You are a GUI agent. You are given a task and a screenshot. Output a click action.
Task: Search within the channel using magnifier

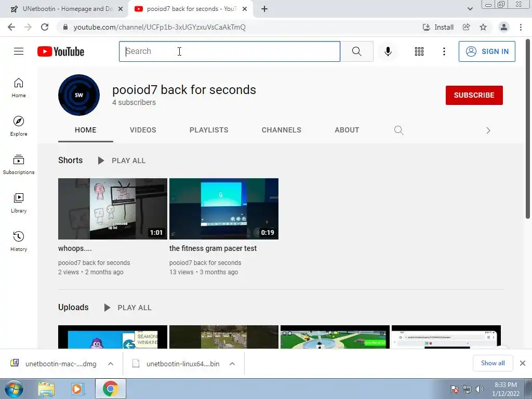(x=398, y=130)
